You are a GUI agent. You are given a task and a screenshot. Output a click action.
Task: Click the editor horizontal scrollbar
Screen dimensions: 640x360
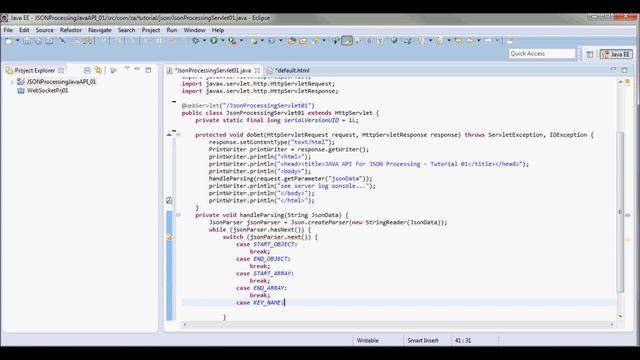(x=398, y=324)
